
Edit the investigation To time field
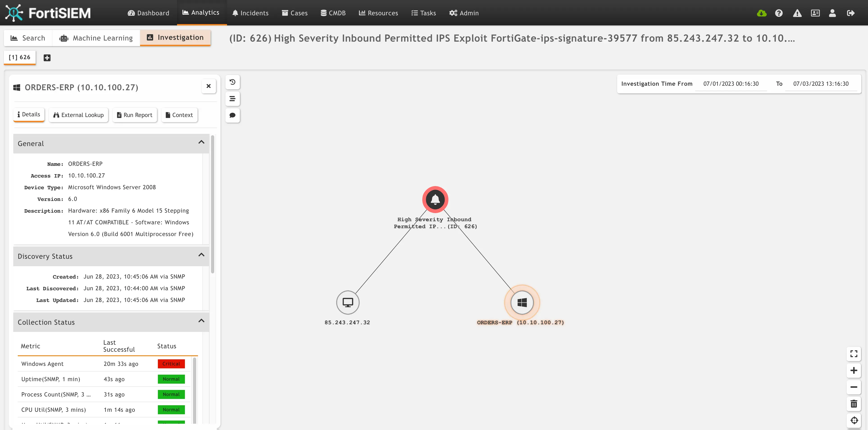click(821, 84)
